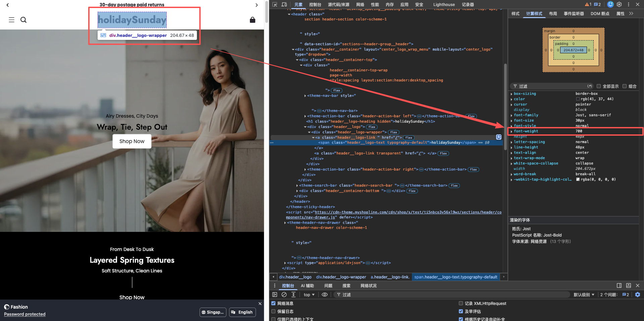The image size is (644, 321).
Task: Click the English language button
Action: (243, 312)
